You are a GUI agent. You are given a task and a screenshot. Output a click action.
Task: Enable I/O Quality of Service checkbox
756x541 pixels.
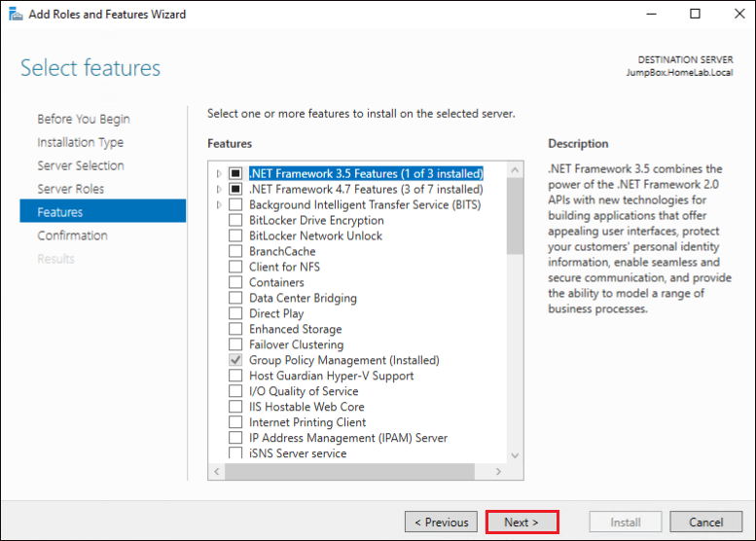(x=235, y=391)
